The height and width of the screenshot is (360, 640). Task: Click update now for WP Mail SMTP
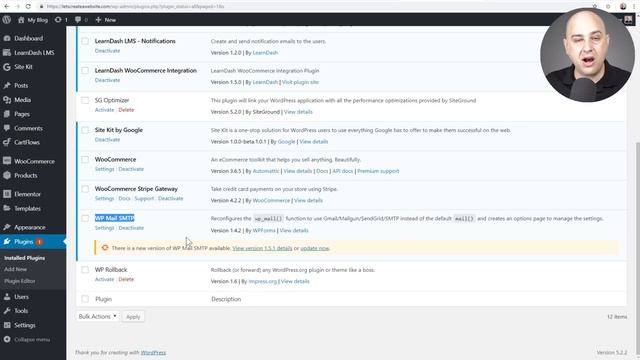tap(315, 248)
